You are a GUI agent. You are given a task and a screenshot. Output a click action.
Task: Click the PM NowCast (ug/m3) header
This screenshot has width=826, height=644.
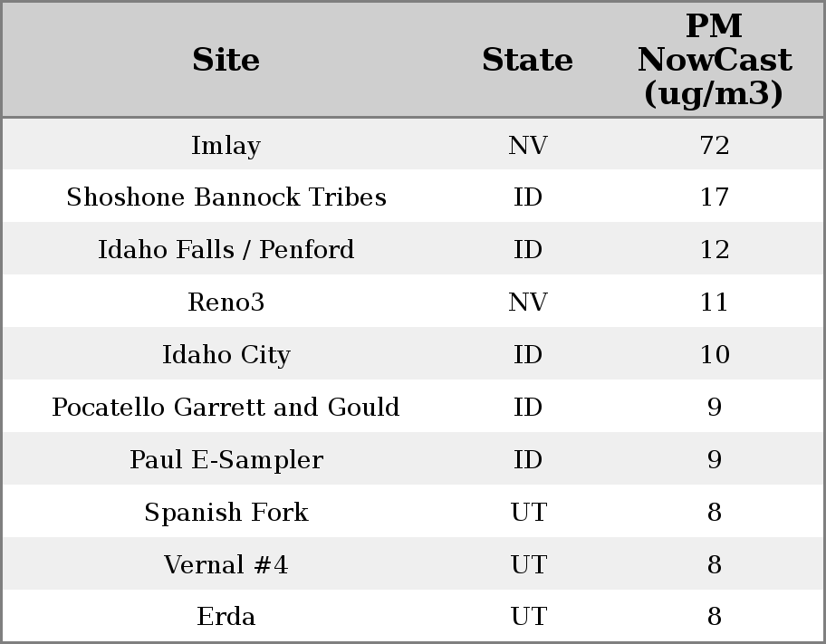click(x=714, y=61)
